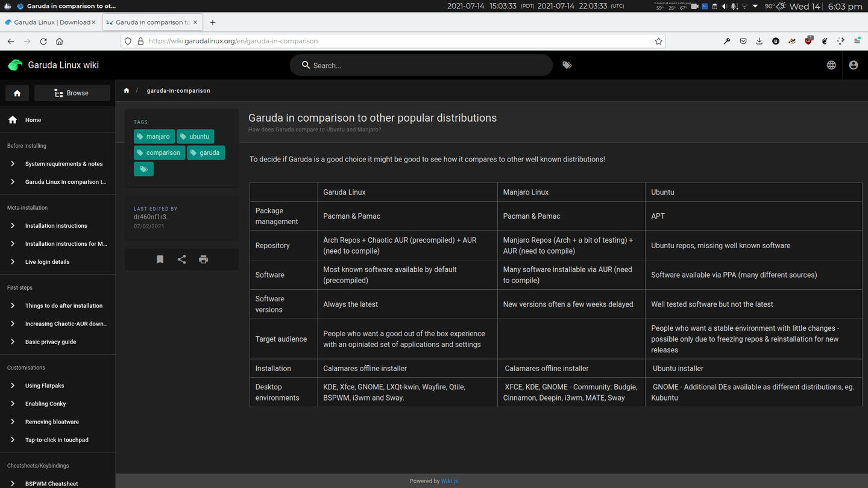Click the GNOME foot extension icon
This screenshot has height=488, width=868.
pos(825,41)
